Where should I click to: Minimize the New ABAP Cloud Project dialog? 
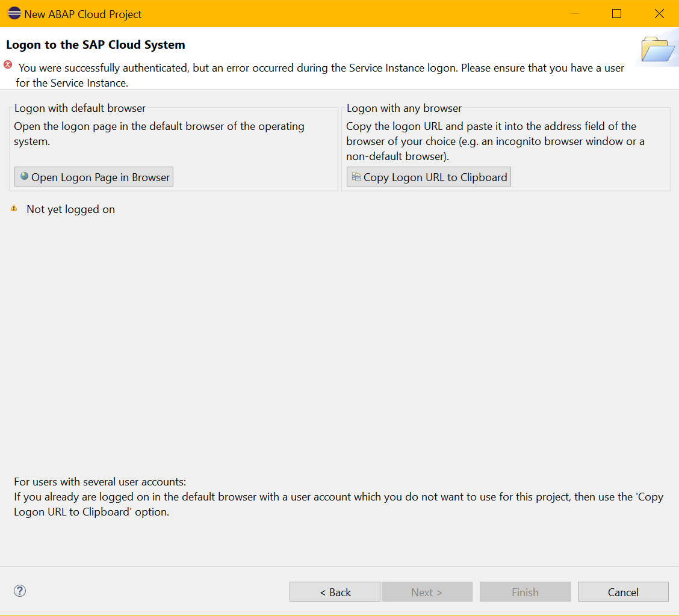coord(577,13)
